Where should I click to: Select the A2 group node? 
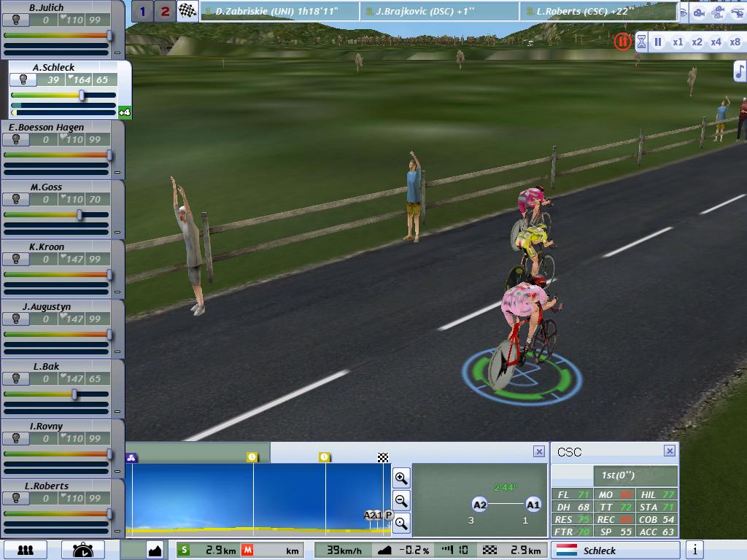[x=479, y=505]
